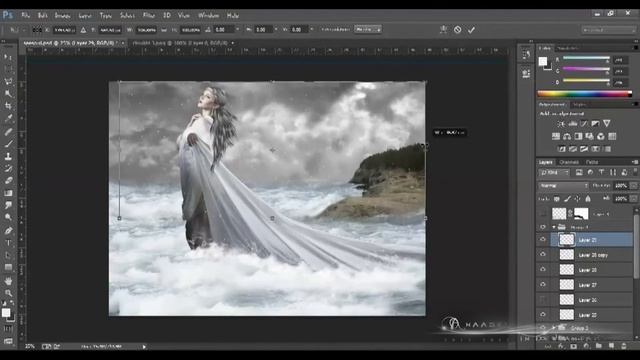Select the Eyedropper tool

(8, 118)
